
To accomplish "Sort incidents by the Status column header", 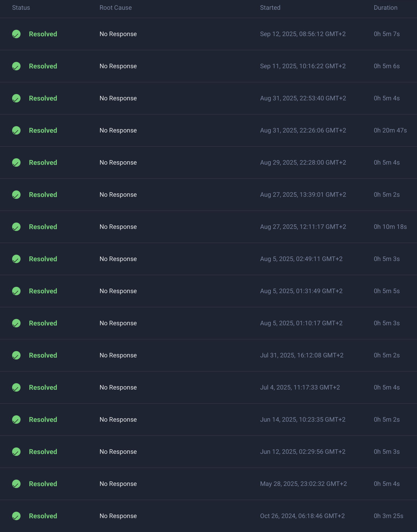I will click(x=21, y=8).
